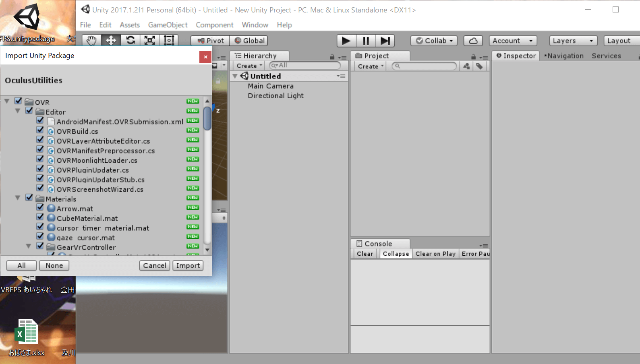The image size is (640, 364).
Task: Open the Untitled scene options menu
Action: pyautogui.click(x=341, y=76)
